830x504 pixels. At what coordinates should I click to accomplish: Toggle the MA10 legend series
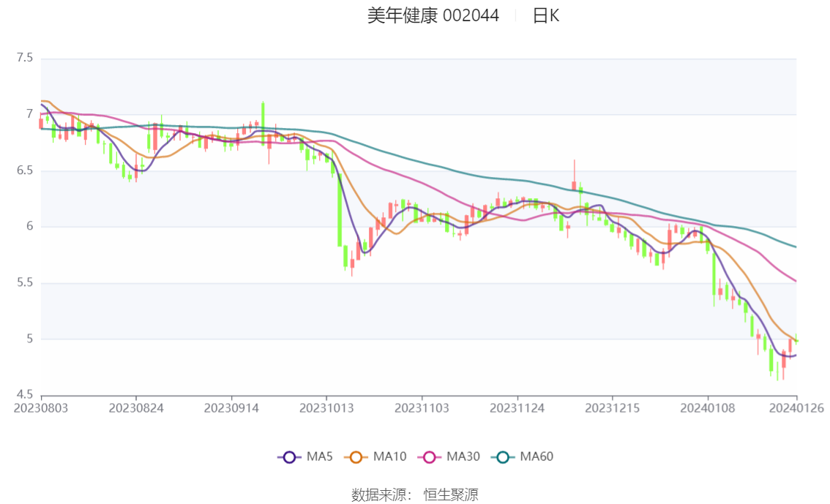[x=375, y=457]
